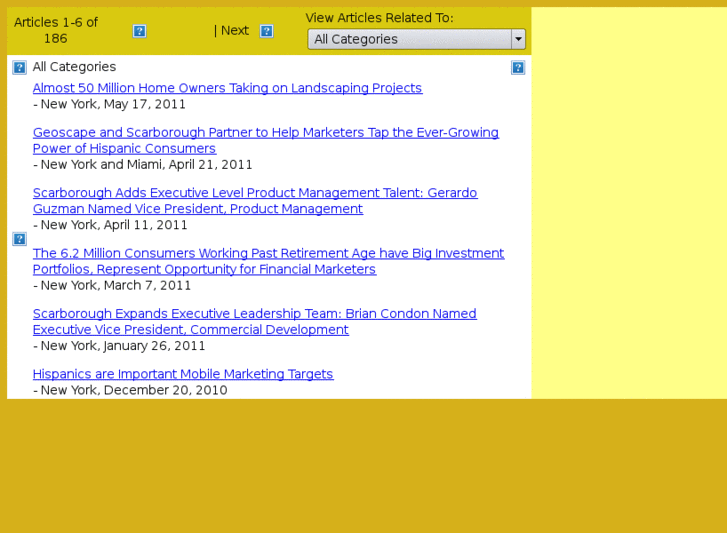The image size is (727, 545).
Task: Click the New York, December 20, 2010 date
Action: click(130, 390)
